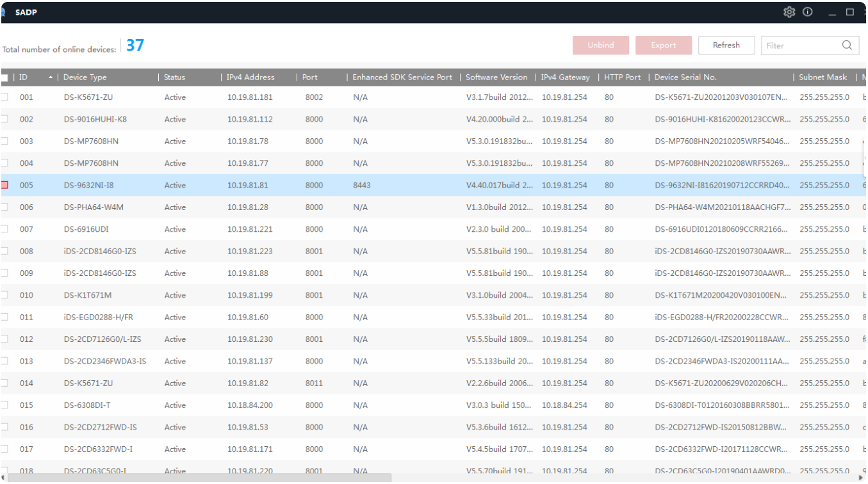Maximize the SADP window
Screen dimensions: 868x484
point(850,12)
